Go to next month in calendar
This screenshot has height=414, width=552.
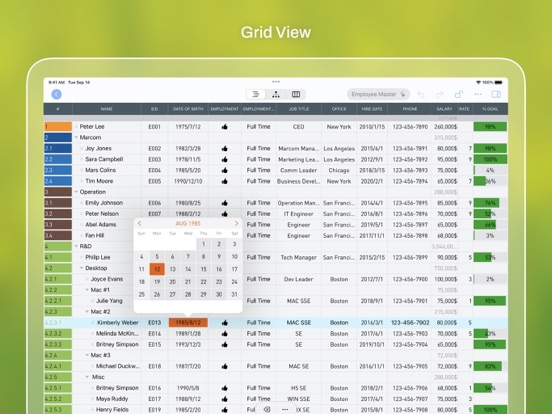pyautogui.click(x=236, y=223)
